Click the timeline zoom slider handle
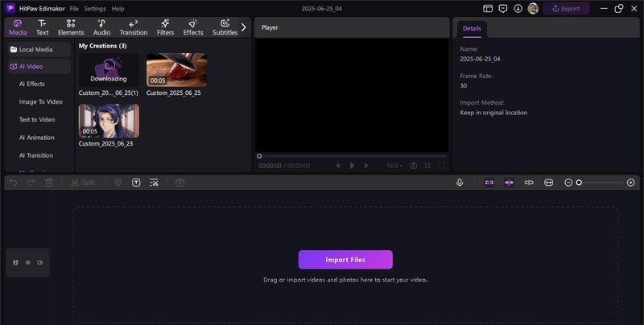644x325 pixels. point(578,183)
